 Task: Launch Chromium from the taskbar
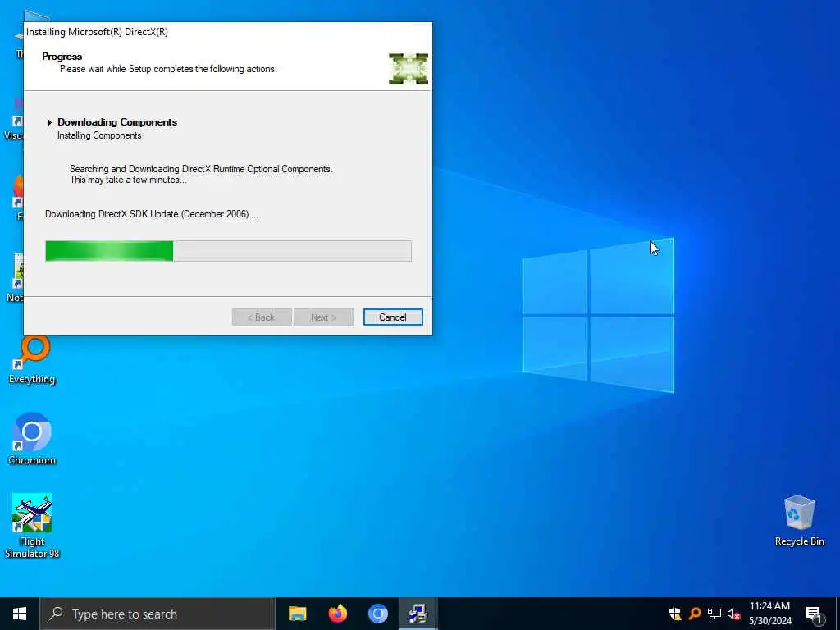(x=377, y=614)
